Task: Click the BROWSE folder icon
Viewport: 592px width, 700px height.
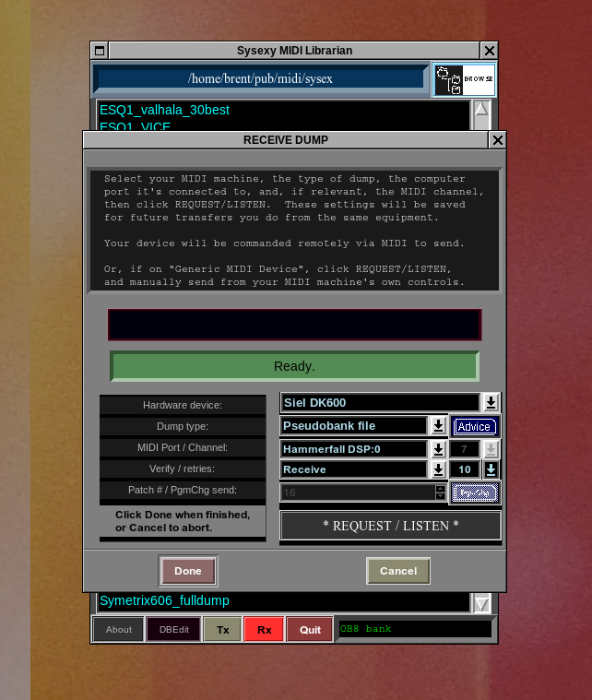Action: [x=464, y=80]
